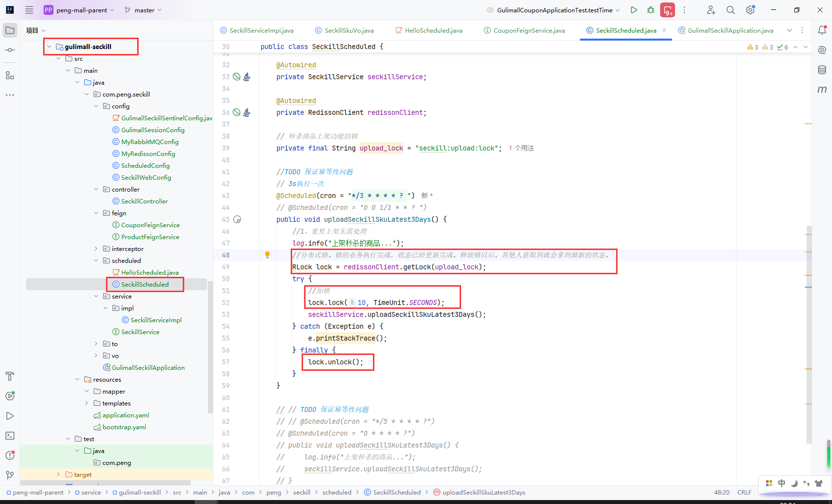Switch to HelloScheduled.java tab
Viewport: 832px width, 504px height.
[x=429, y=30]
